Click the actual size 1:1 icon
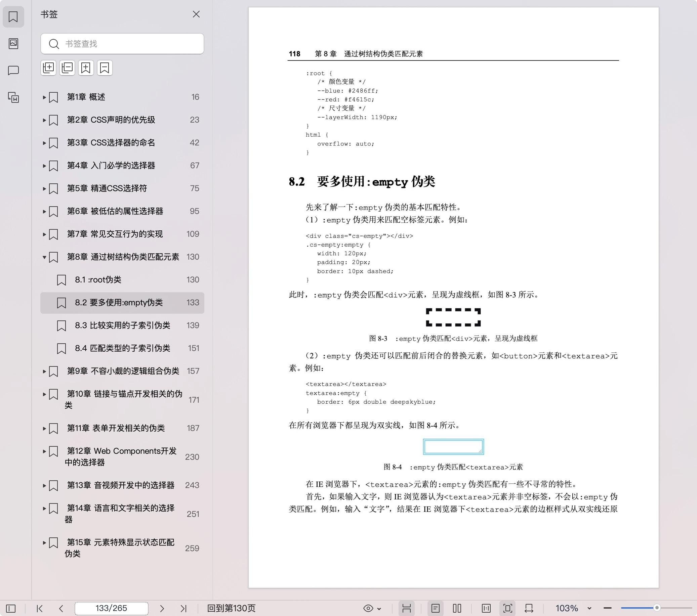Viewport: 697px width, 616px height. pyautogui.click(x=486, y=608)
